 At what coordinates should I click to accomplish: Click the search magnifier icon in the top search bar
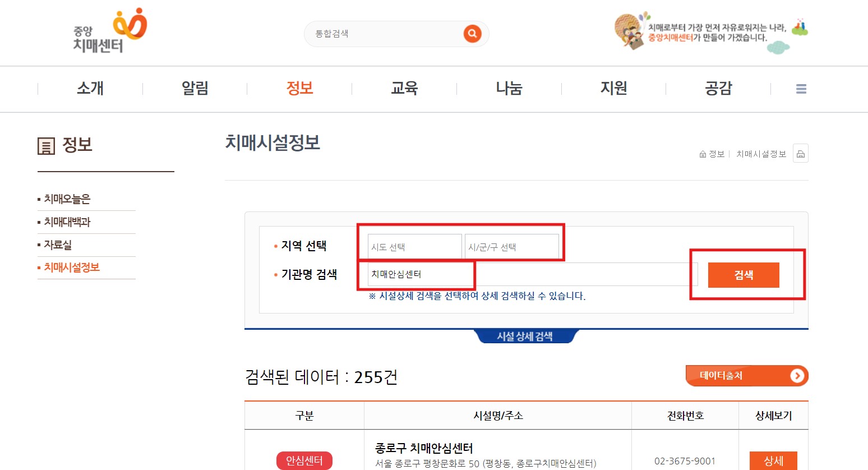tap(472, 34)
